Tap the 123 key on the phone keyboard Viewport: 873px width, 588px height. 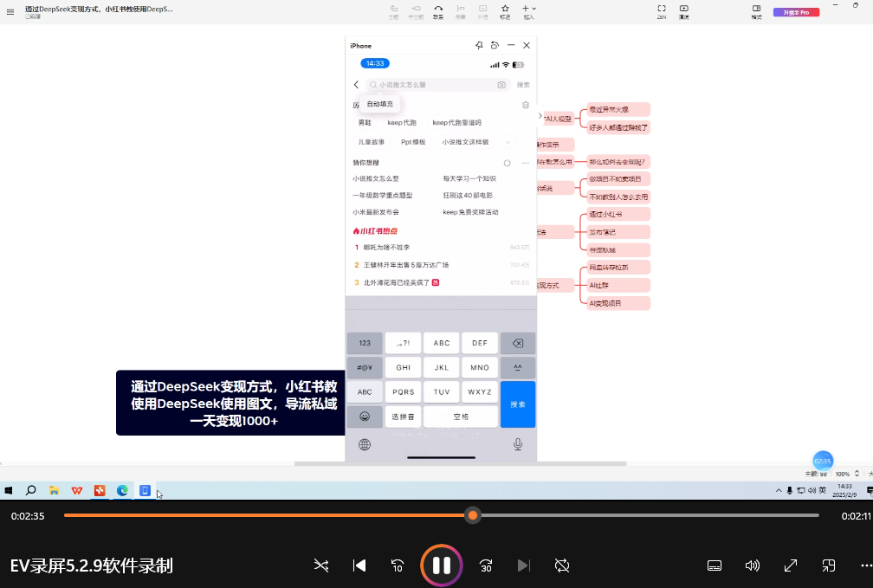365,343
